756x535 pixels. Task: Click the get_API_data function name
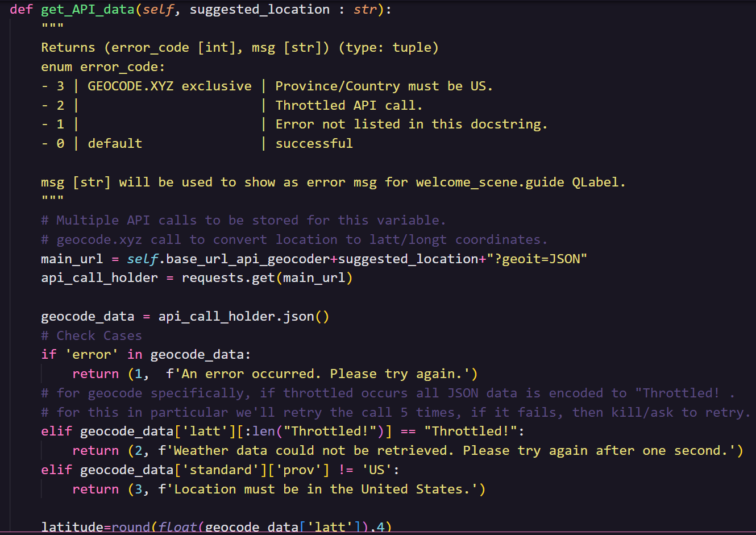click(88, 10)
